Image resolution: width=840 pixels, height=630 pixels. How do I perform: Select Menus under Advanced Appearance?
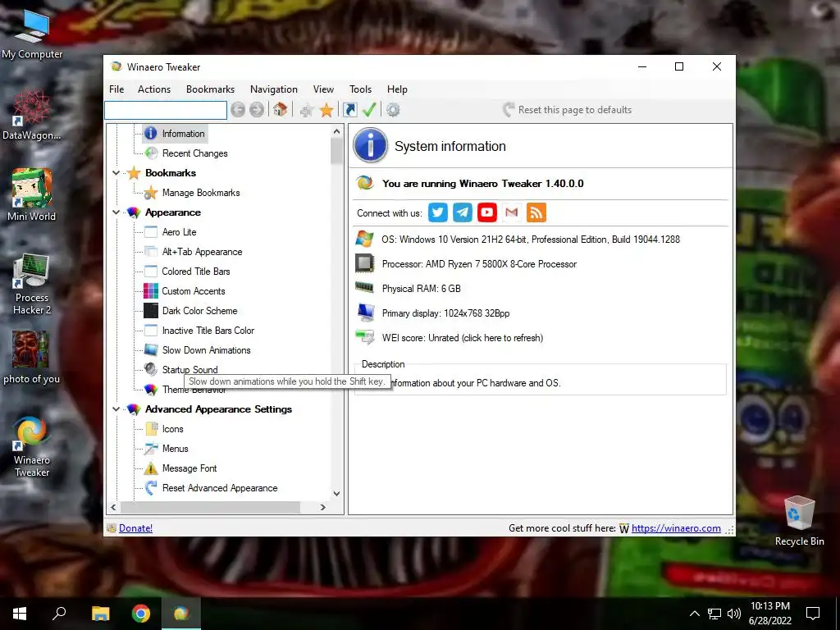pos(176,449)
